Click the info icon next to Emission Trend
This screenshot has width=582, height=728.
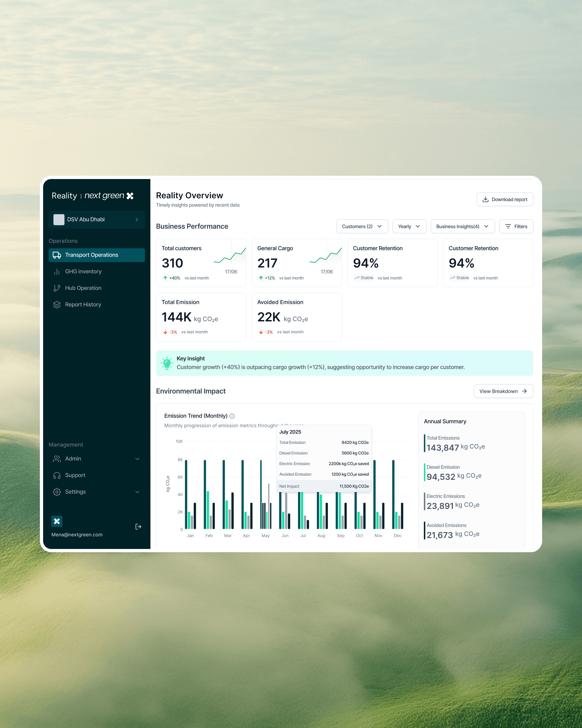pos(232,416)
